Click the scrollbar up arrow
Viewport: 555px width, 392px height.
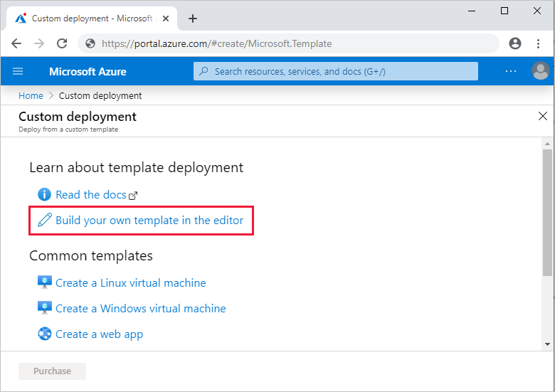click(x=548, y=144)
